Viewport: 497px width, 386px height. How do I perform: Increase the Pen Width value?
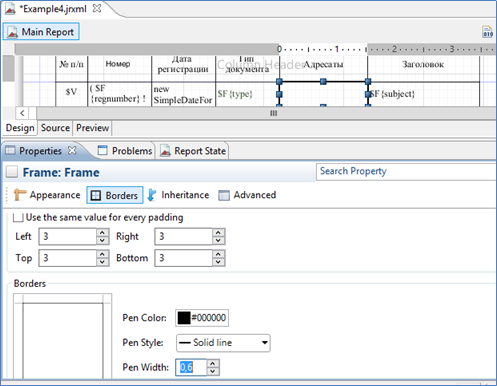pyautogui.click(x=213, y=363)
